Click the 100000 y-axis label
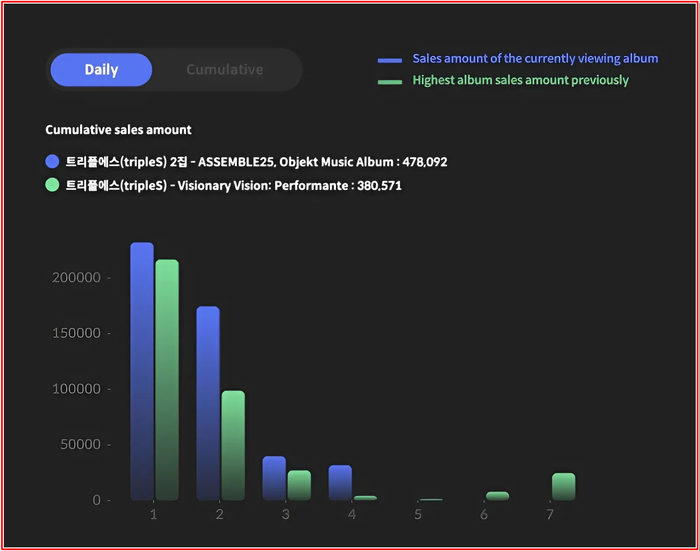Viewport: 700px width, 551px height. [x=76, y=389]
